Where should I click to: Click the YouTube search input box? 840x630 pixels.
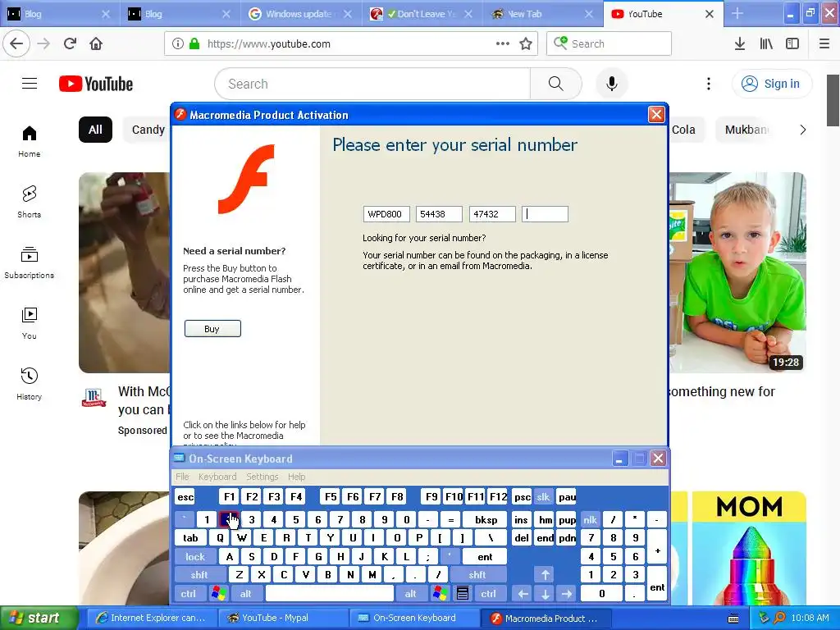click(x=373, y=84)
